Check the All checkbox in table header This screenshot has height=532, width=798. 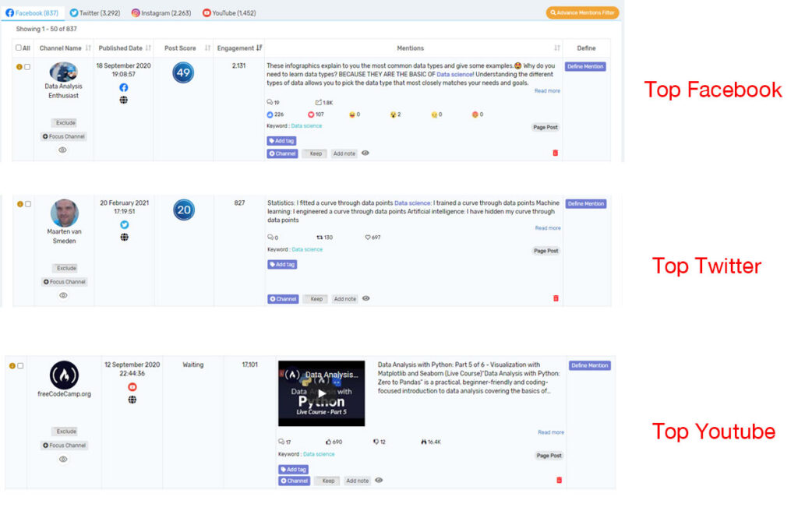[x=19, y=48]
